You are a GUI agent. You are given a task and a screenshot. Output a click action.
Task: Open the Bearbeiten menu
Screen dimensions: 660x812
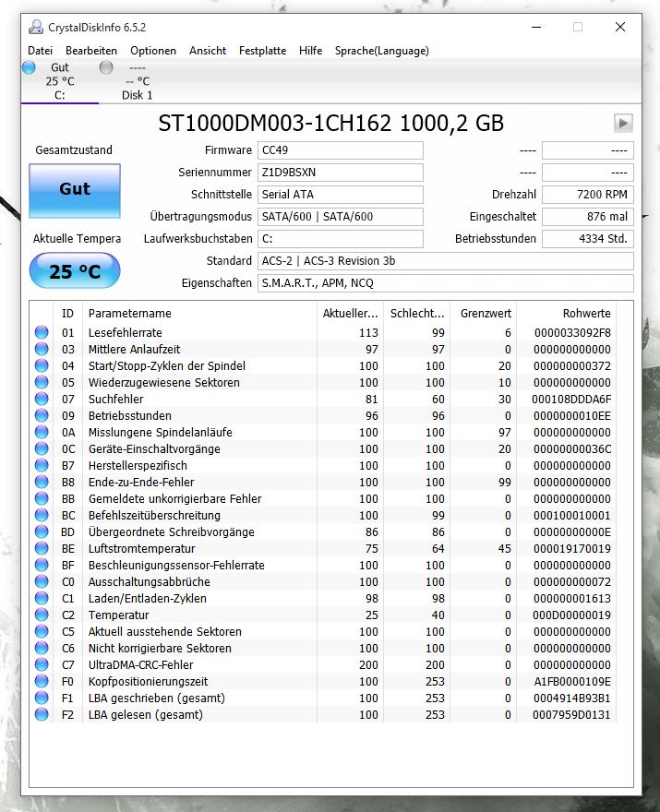pos(91,51)
